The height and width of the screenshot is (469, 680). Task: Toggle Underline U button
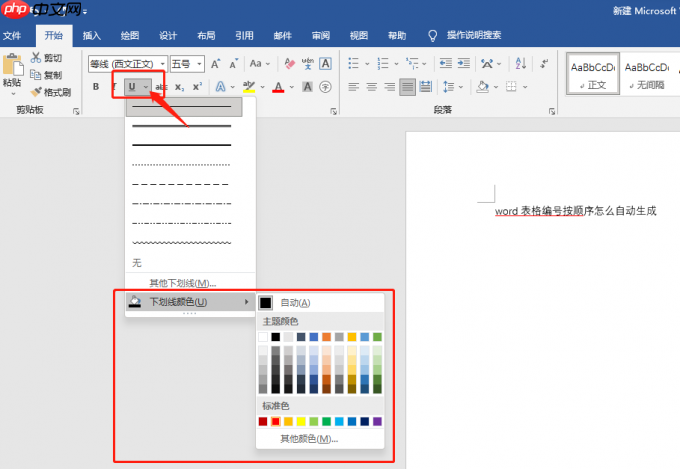(132, 87)
